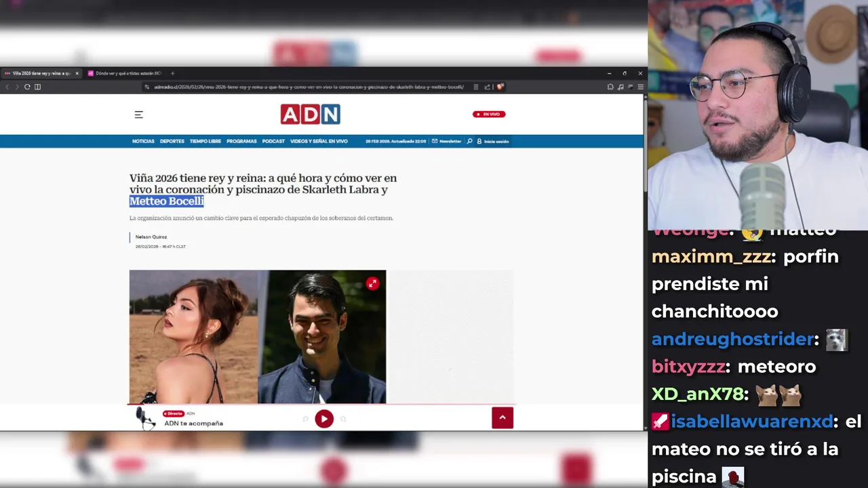The image size is (868, 488).
Task: Open the PODCAST section
Action: point(273,141)
